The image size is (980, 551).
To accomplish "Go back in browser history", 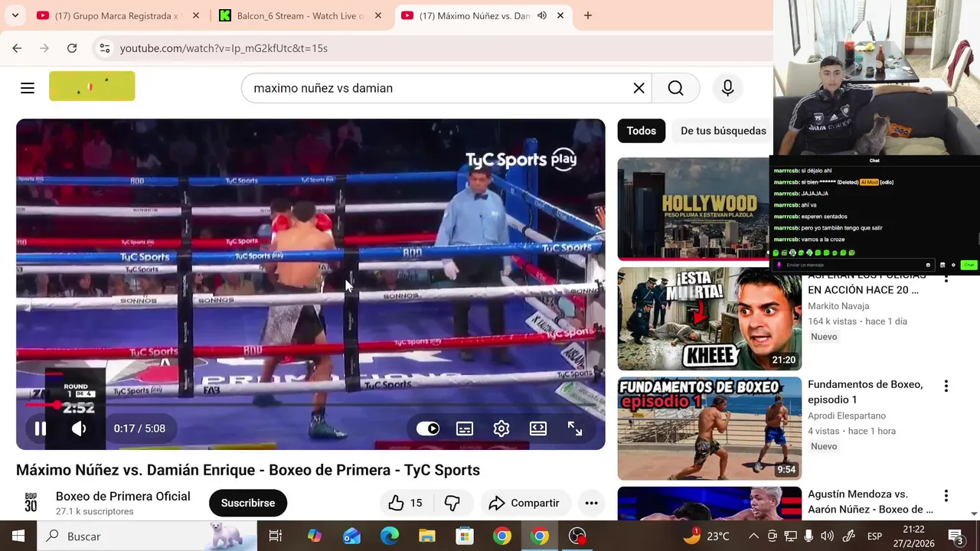I will (x=17, y=48).
